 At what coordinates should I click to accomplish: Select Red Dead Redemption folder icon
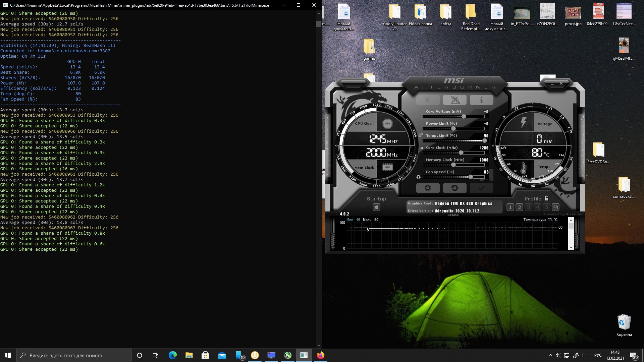[x=471, y=17]
